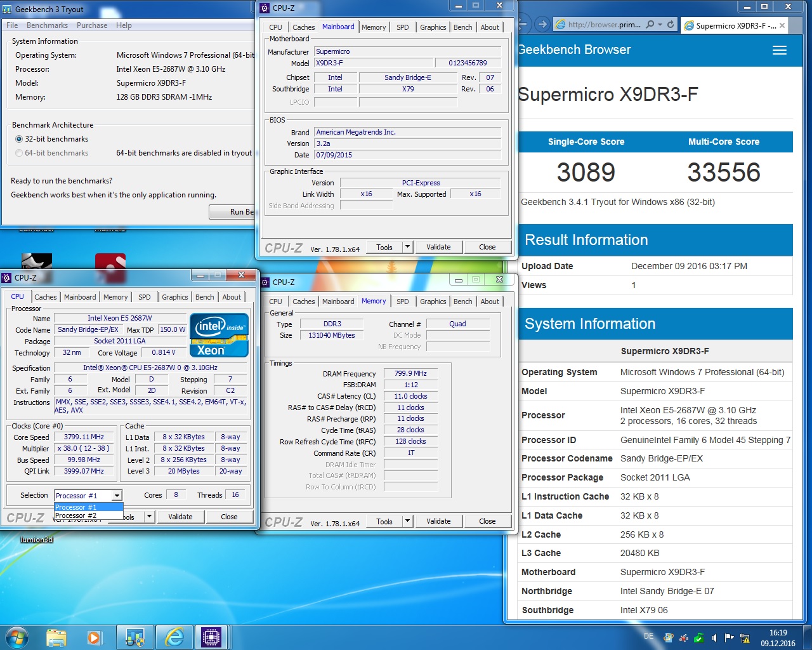Click the Geekbench 3 Tryout title bar icon
This screenshot has width=812, height=650.
coord(7,10)
